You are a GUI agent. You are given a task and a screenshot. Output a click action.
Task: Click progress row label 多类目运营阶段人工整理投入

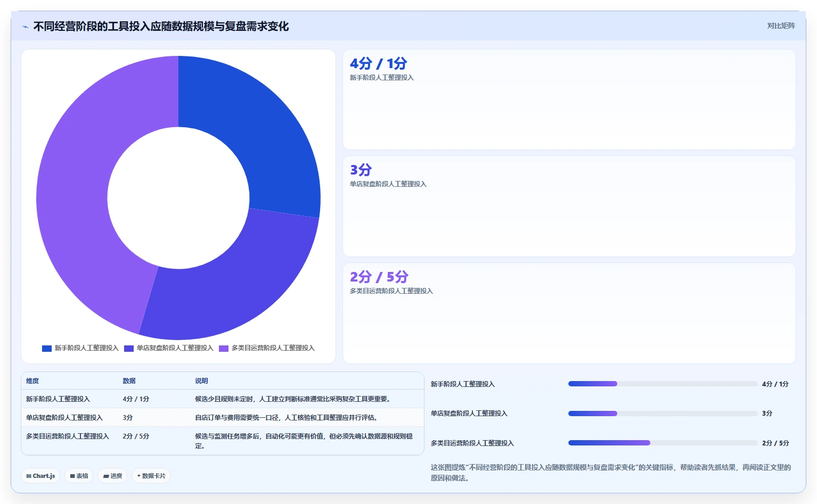coord(472,443)
